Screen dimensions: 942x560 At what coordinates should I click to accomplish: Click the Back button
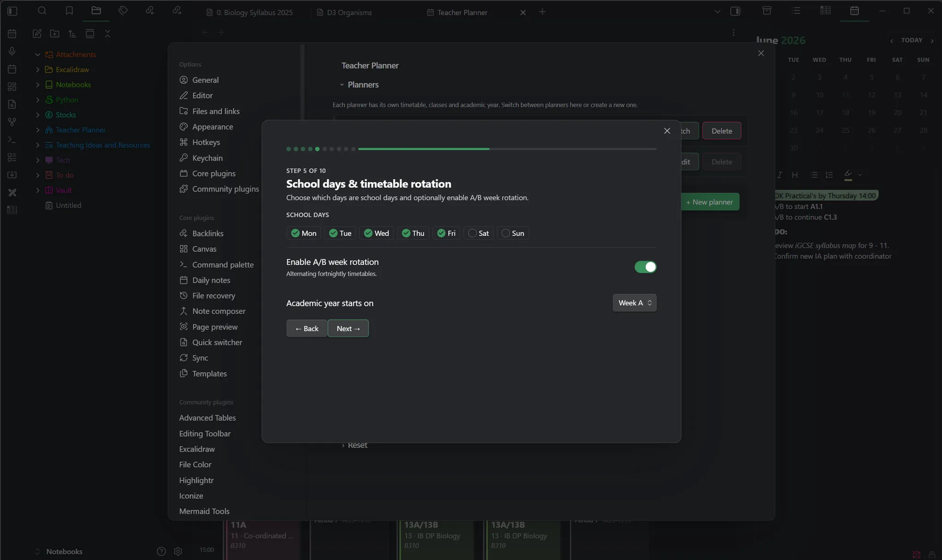pyautogui.click(x=307, y=328)
